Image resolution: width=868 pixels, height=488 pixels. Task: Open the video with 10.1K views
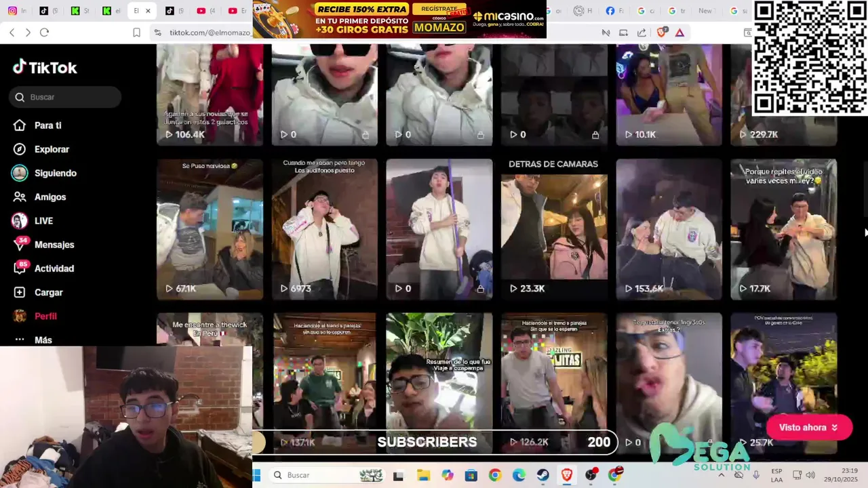(x=669, y=95)
